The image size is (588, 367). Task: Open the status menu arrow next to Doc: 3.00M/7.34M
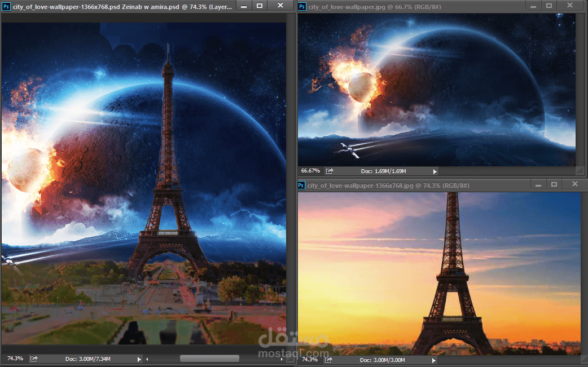click(139, 359)
